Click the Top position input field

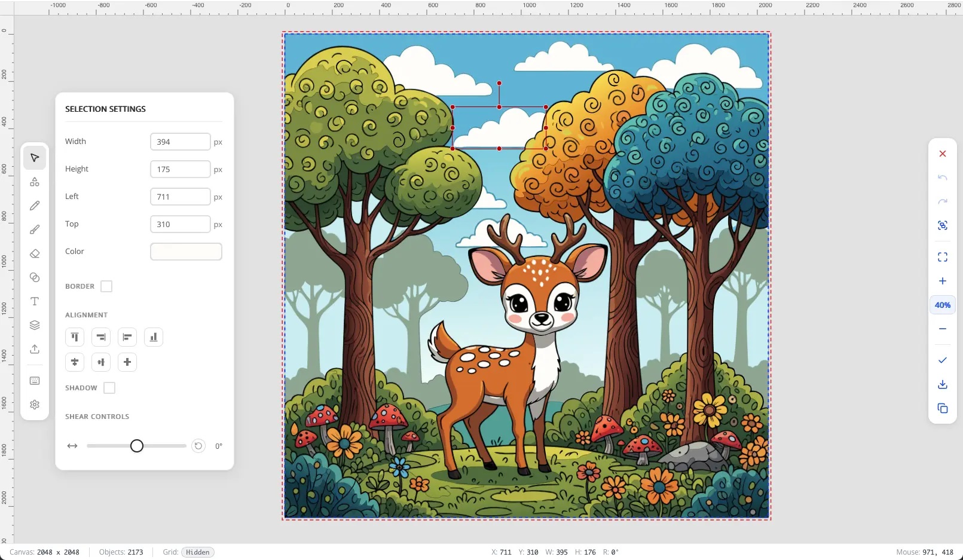[180, 224]
